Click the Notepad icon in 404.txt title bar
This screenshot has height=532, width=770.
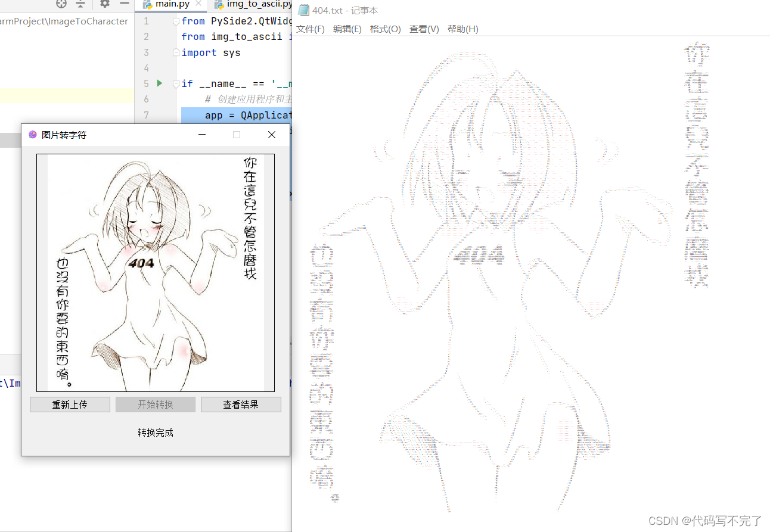[x=304, y=10]
